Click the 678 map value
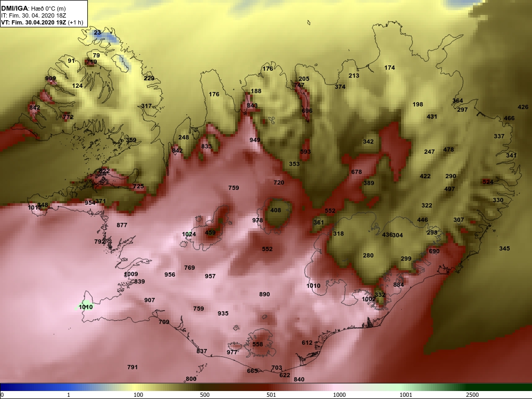Viewport: 532px width, 399px height. (x=356, y=172)
